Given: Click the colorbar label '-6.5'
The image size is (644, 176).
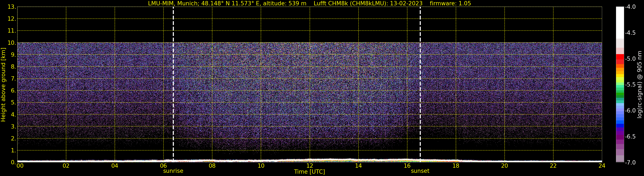Looking at the screenshot, I should tap(630, 137).
